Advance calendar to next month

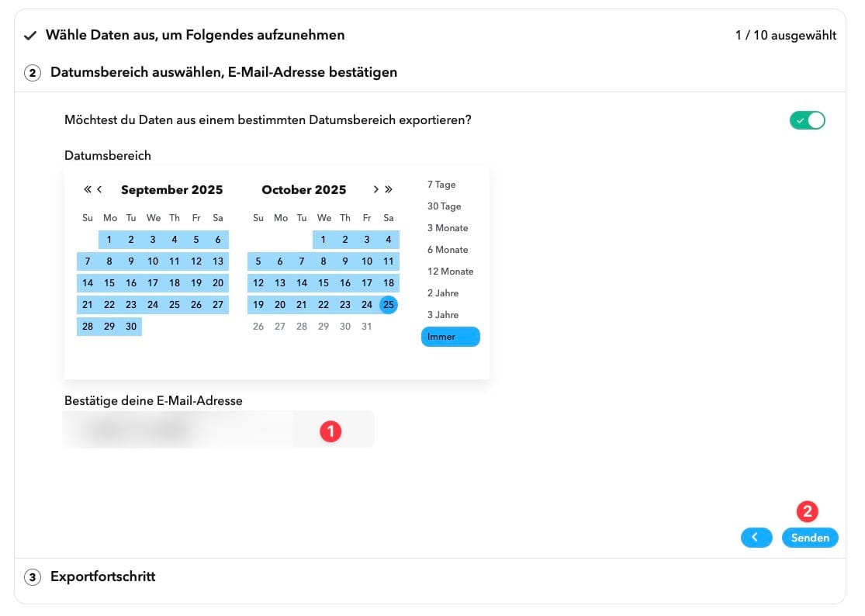(x=376, y=189)
